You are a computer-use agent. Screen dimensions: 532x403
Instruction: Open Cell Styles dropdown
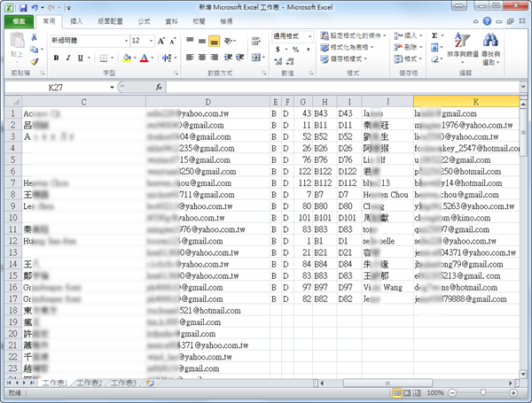344,59
